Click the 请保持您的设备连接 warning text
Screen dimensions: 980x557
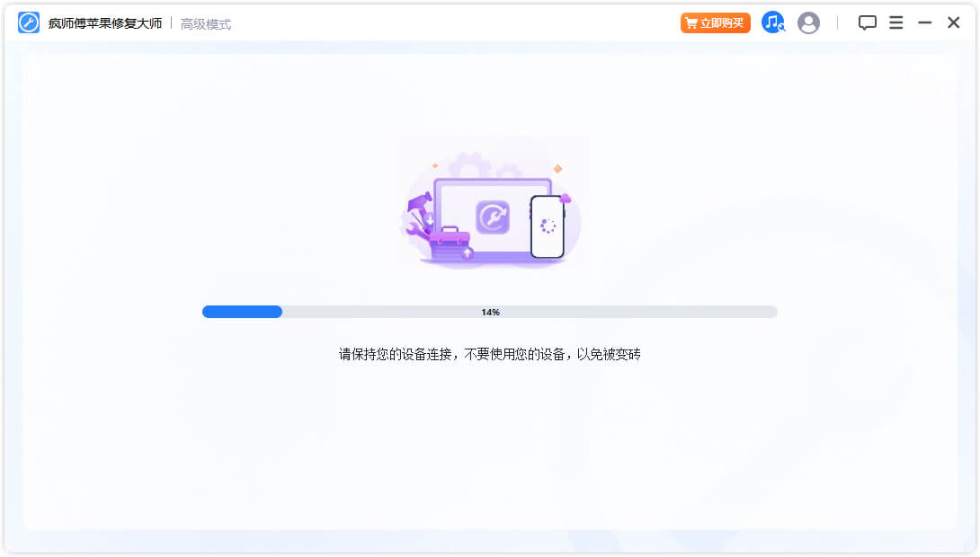[489, 354]
